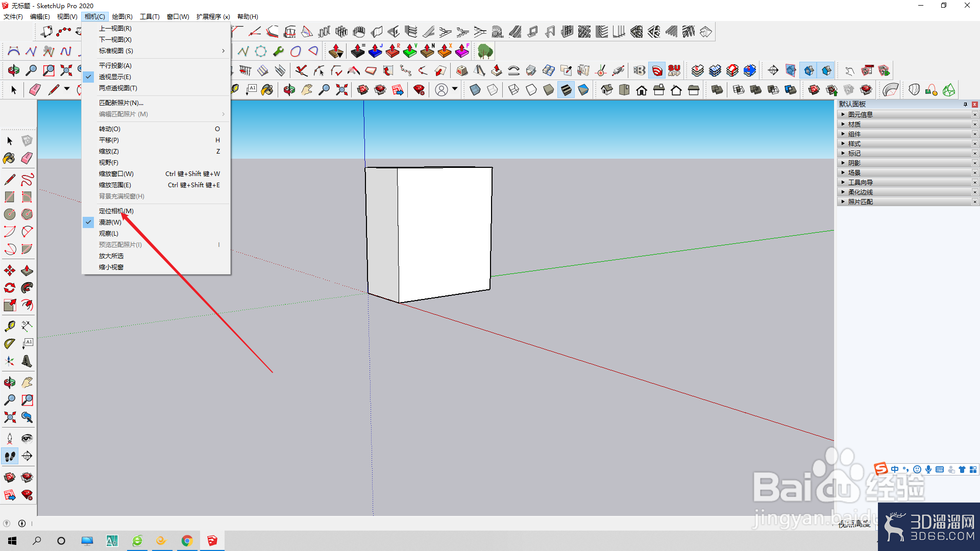Select the Walk footprints tool
980x551 pixels.
point(10,456)
